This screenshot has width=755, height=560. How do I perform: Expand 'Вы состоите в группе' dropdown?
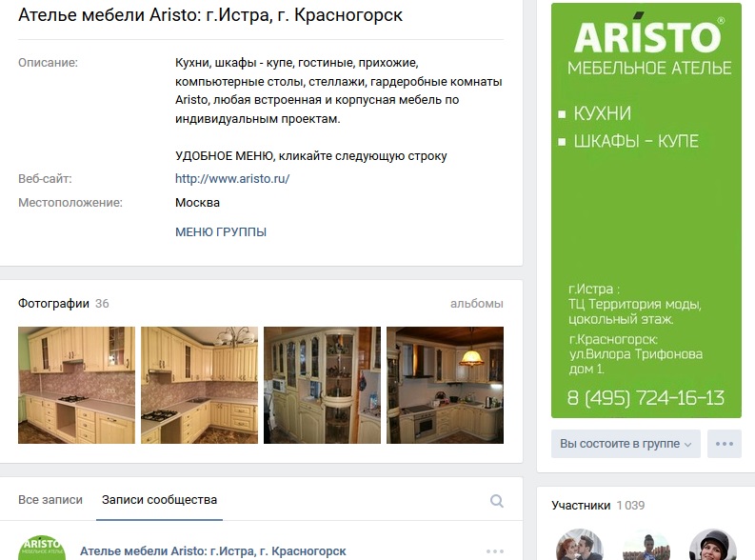click(626, 444)
